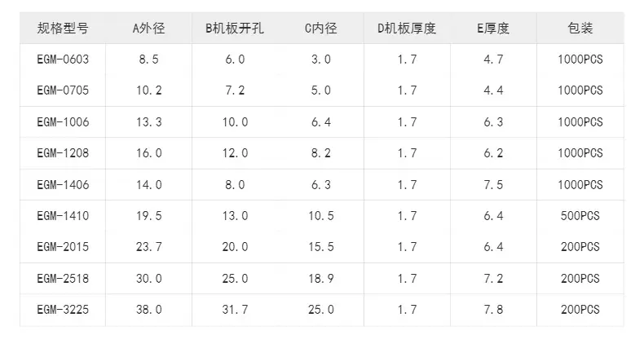
Task: Click the B机板开孔 header cell
Action: coord(235,29)
